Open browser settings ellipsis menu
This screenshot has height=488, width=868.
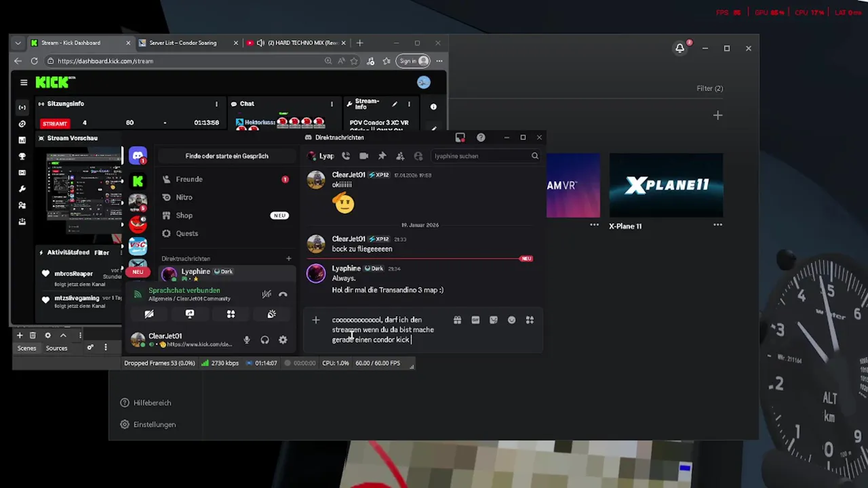pyautogui.click(x=439, y=61)
